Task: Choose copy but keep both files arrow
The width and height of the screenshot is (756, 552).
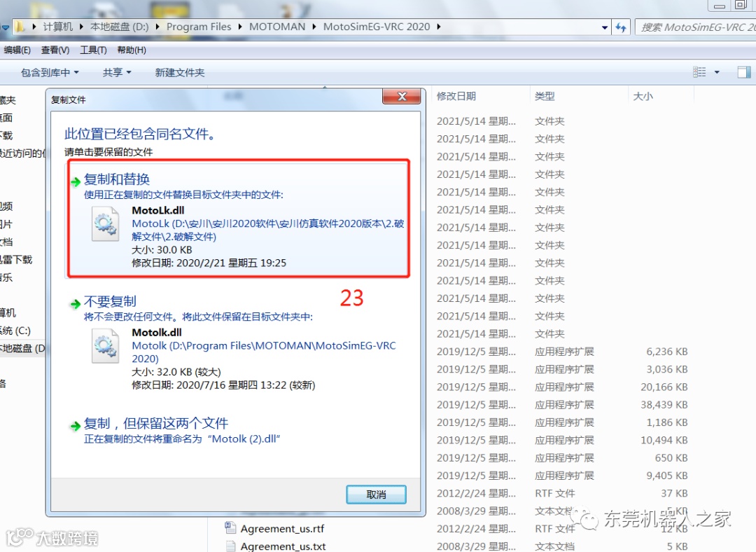Action: pyautogui.click(x=75, y=426)
